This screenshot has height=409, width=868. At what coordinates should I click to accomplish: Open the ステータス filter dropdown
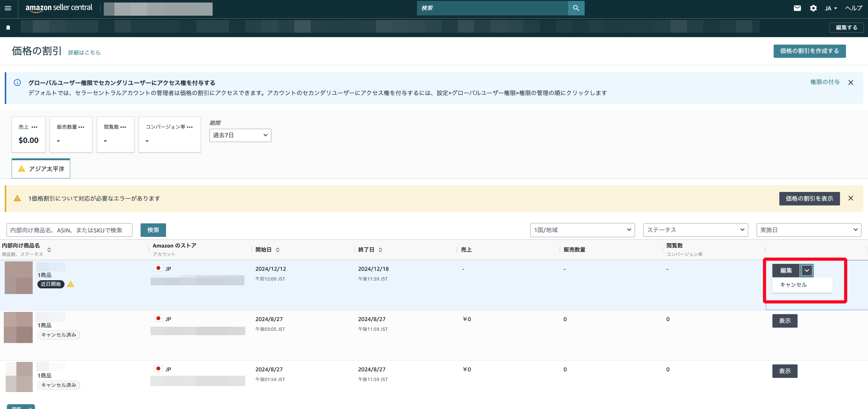[x=695, y=230]
